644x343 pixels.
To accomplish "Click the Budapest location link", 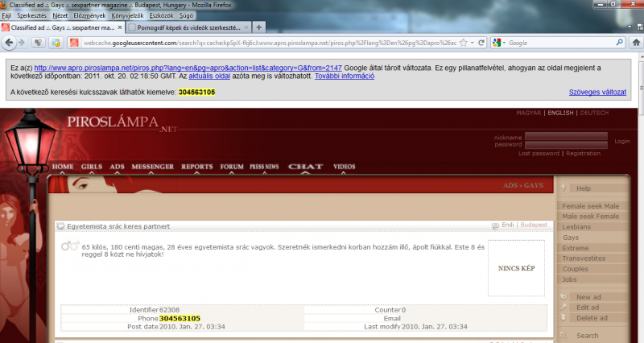I will pos(534,225).
